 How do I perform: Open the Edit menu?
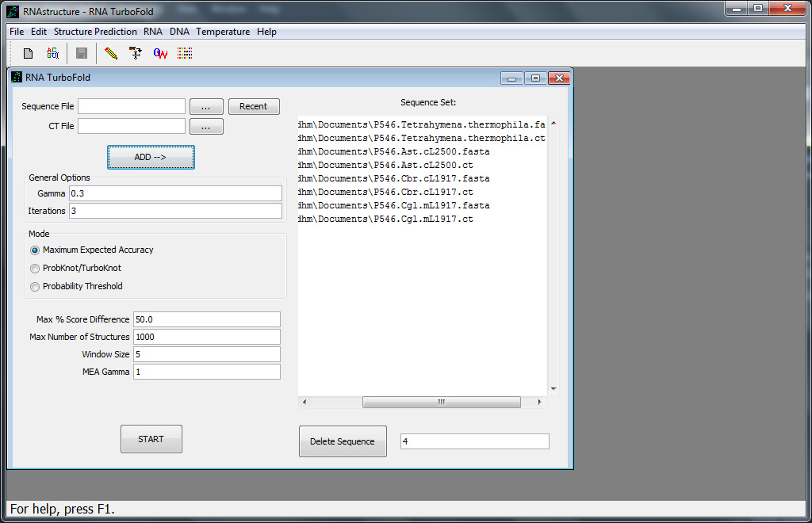pyautogui.click(x=39, y=32)
